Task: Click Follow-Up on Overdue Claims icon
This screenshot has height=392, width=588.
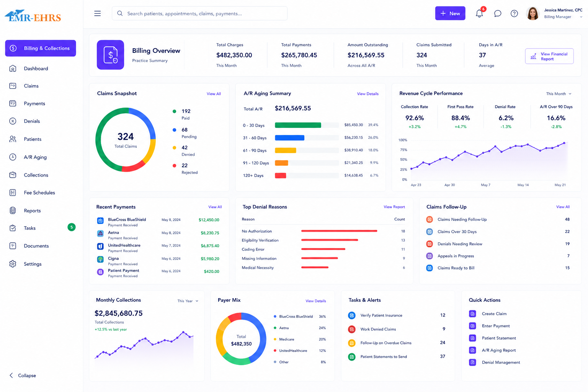Action: point(352,343)
